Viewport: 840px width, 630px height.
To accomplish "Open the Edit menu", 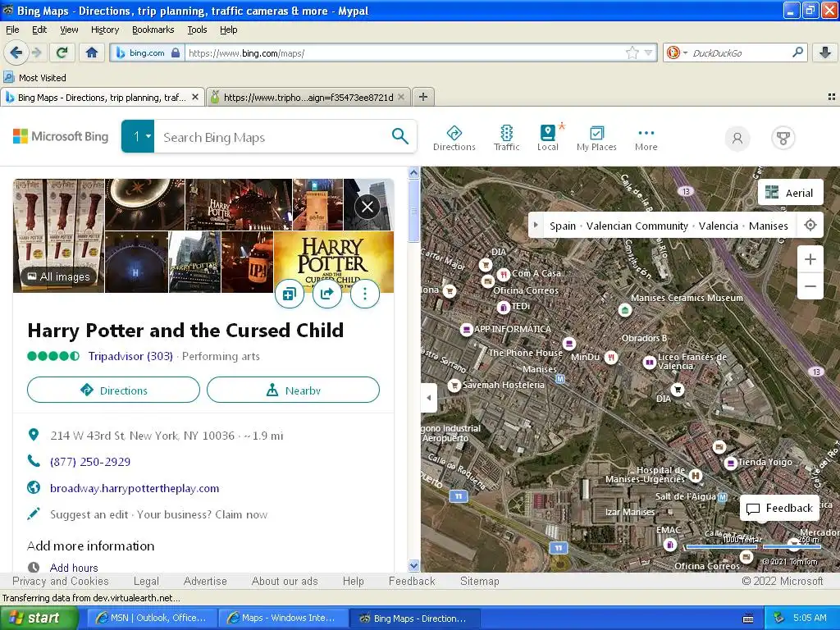I will [39, 30].
